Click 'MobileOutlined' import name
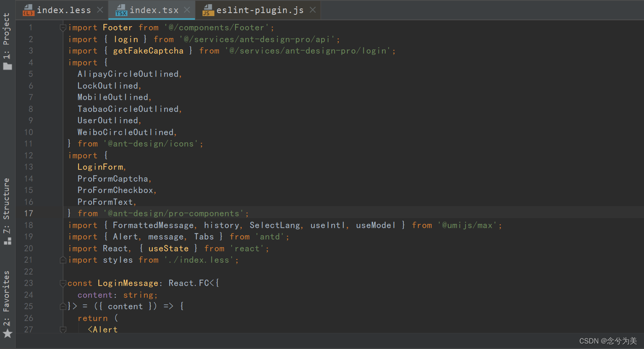 113,97
